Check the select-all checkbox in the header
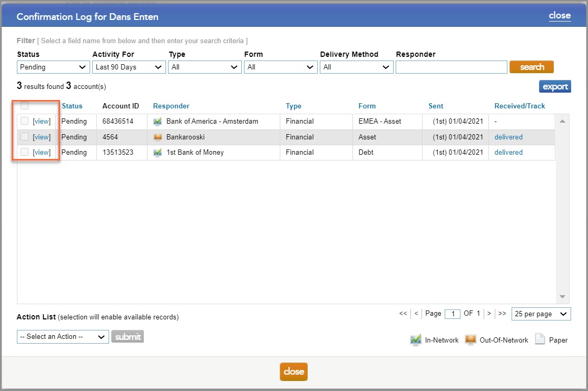This screenshot has height=391, width=588. [24, 105]
